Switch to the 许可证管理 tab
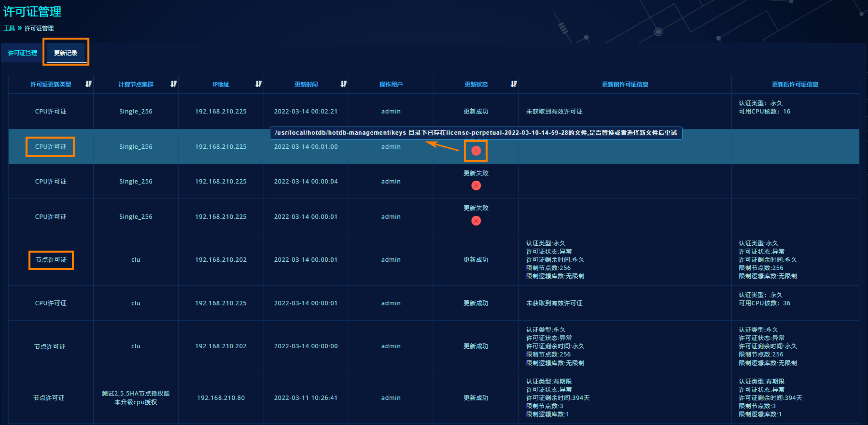The width and height of the screenshot is (868, 425). tap(22, 53)
